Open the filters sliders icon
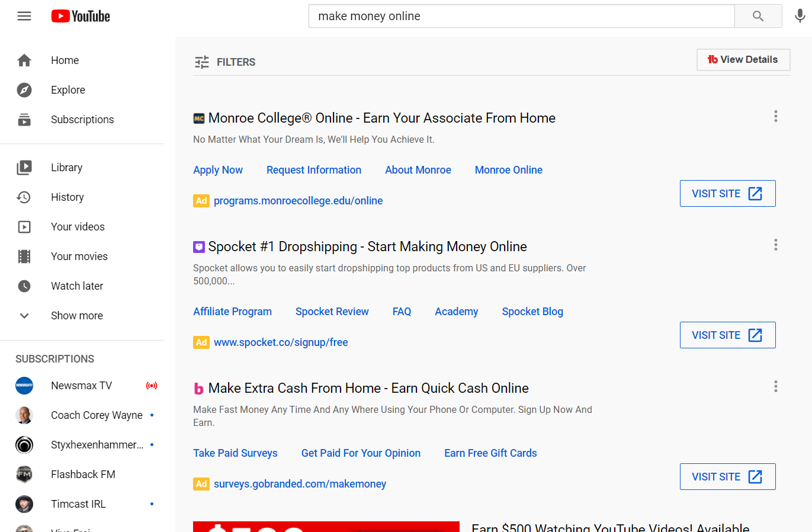 [202, 62]
